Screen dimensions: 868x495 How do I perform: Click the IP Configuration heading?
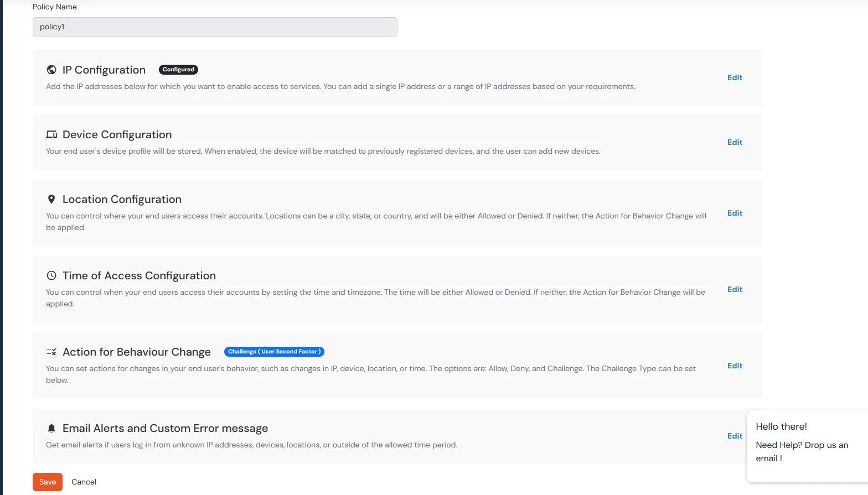tap(104, 70)
